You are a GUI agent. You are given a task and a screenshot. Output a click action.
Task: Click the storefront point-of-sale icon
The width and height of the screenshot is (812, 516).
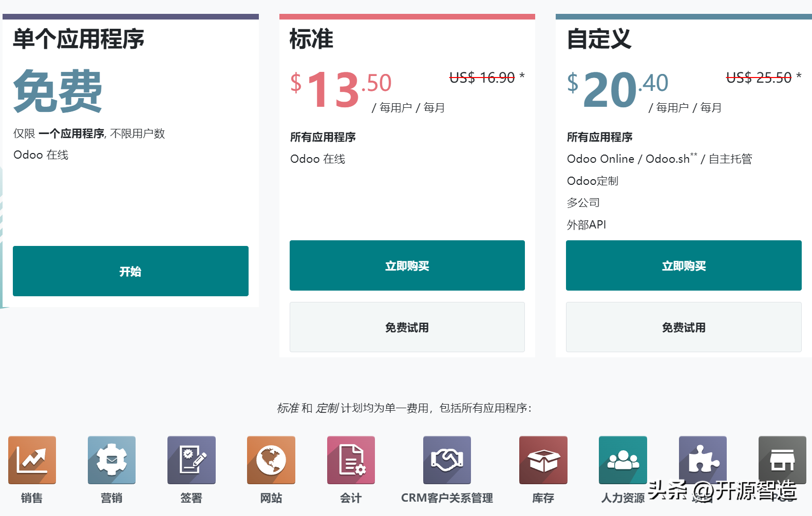(783, 460)
